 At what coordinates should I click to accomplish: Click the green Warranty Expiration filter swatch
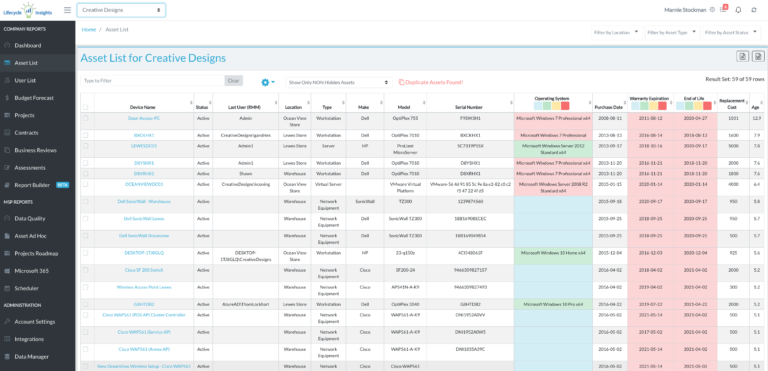pyautogui.click(x=644, y=105)
